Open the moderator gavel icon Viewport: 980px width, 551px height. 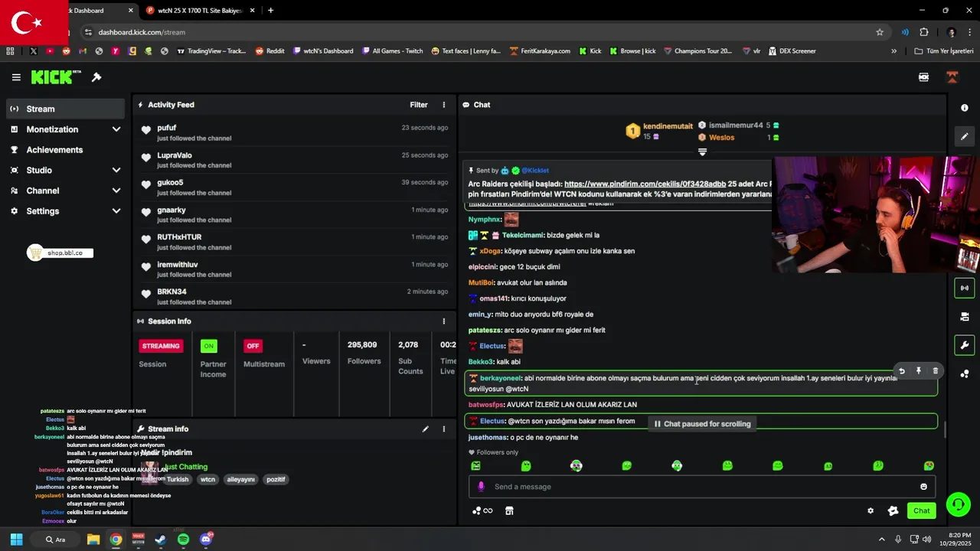click(x=96, y=77)
